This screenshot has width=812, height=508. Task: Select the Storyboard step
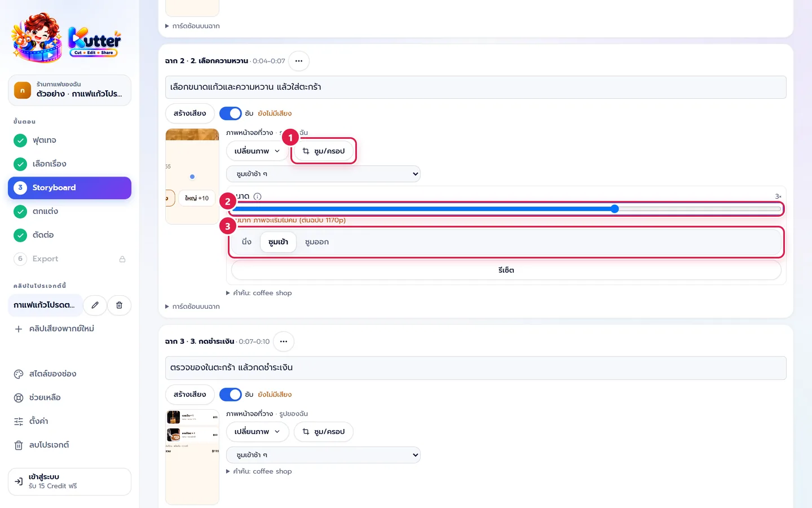coord(69,188)
